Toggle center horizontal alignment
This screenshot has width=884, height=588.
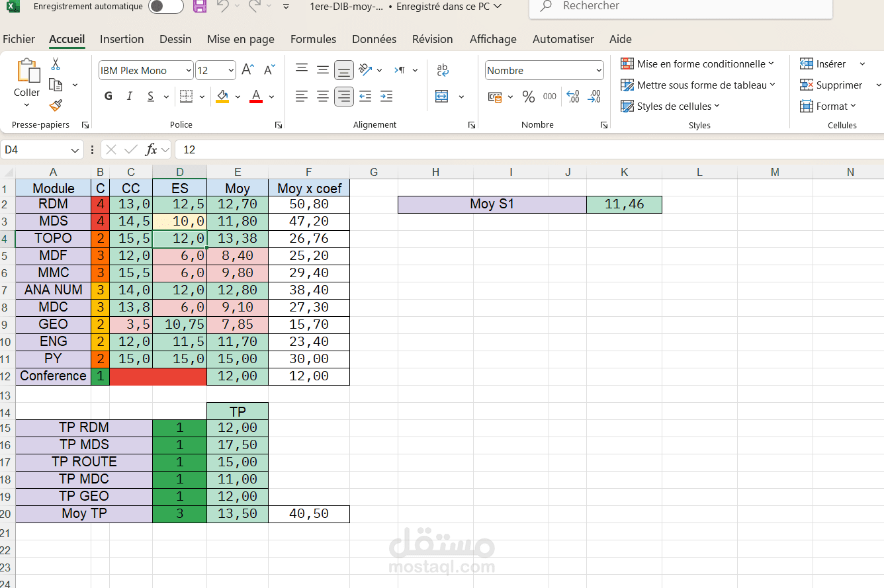(323, 97)
